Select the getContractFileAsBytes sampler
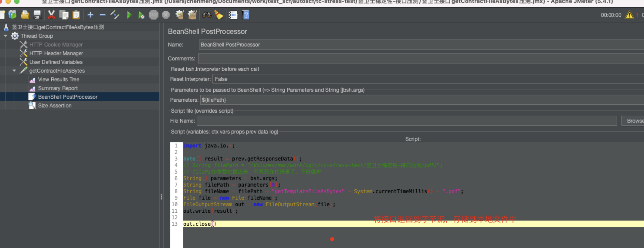This screenshot has width=644, height=248. point(57,71)
